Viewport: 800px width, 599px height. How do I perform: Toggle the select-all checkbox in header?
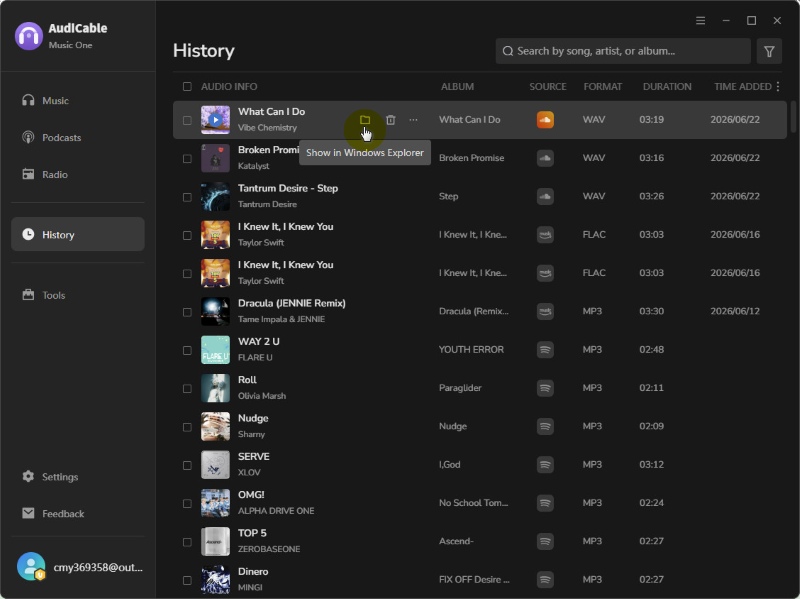tap(187, 87)
